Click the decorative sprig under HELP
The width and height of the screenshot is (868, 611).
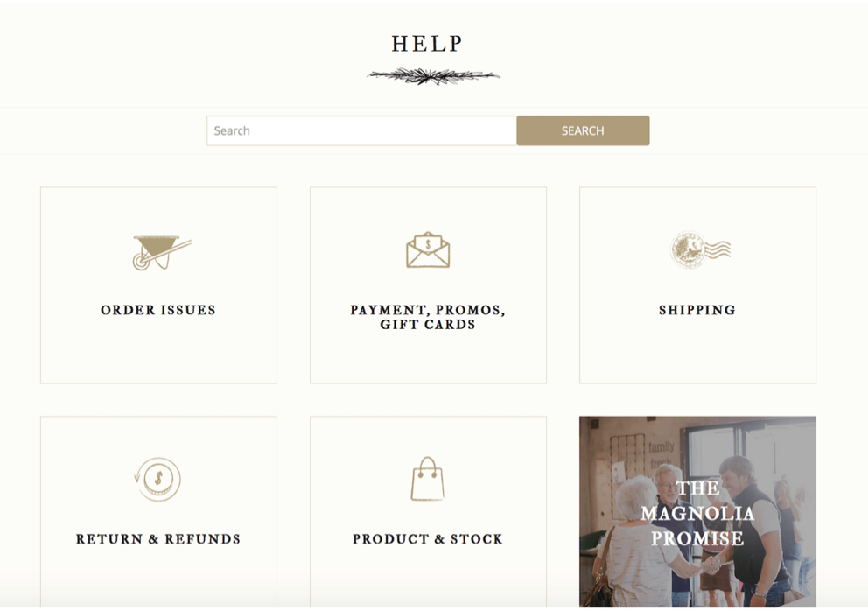tap(433, 76)
